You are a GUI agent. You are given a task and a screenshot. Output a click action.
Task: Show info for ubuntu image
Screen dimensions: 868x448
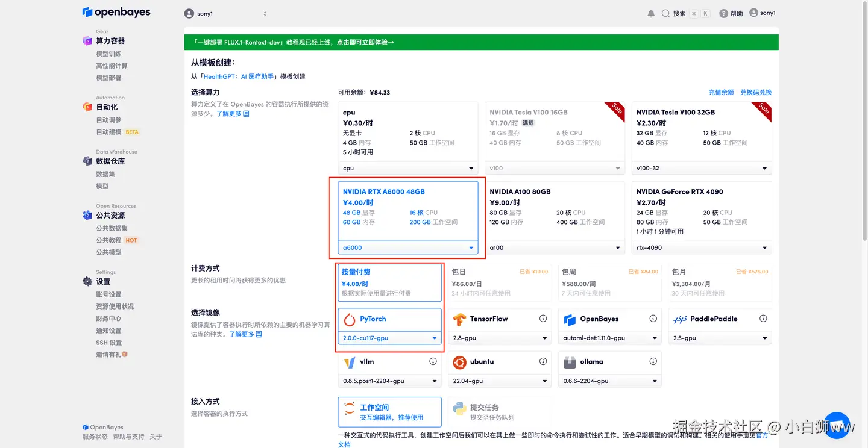click(x=543, y=362)
